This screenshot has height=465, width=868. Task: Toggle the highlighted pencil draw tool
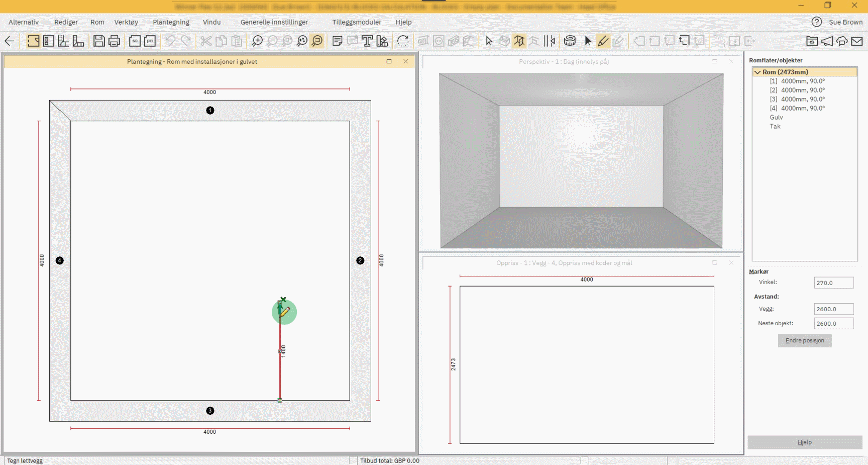tap(603, 41)
